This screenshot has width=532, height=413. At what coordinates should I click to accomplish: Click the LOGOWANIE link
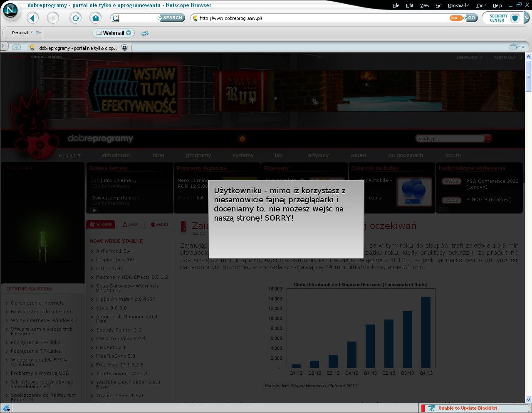[467, 57]
